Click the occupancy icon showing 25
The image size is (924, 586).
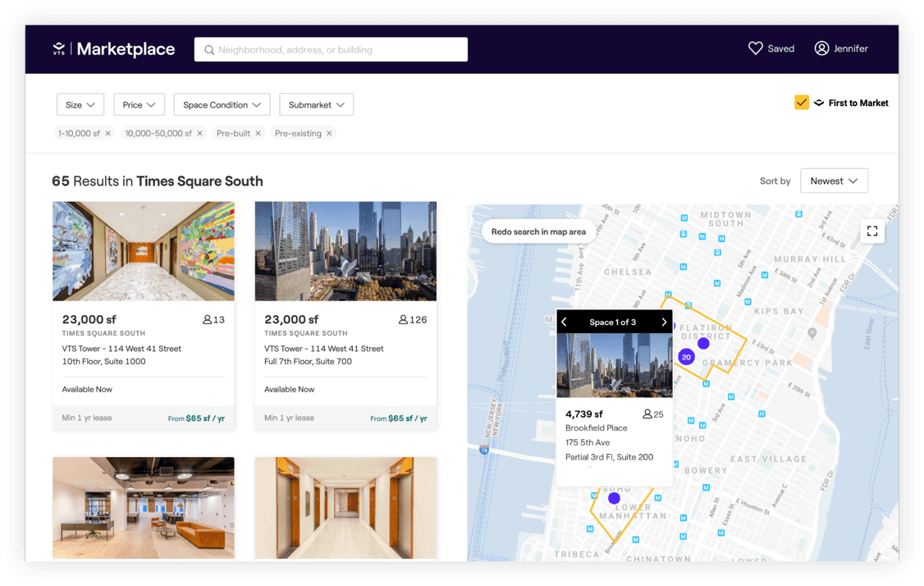[x=647, y=414]
